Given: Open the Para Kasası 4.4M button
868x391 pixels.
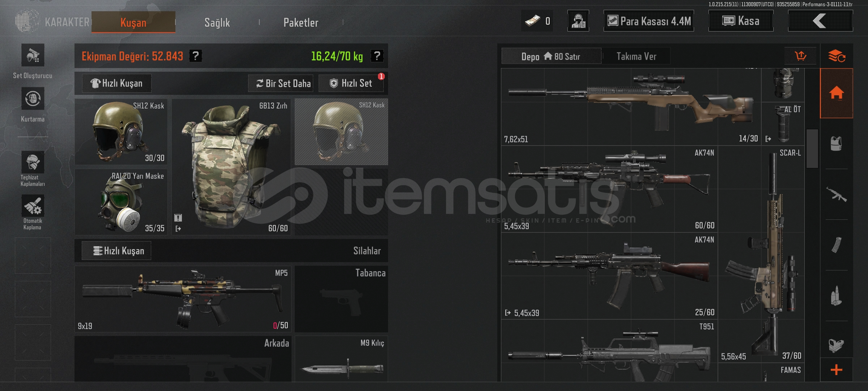Looking at the screenshot, I should coord(649,21).
